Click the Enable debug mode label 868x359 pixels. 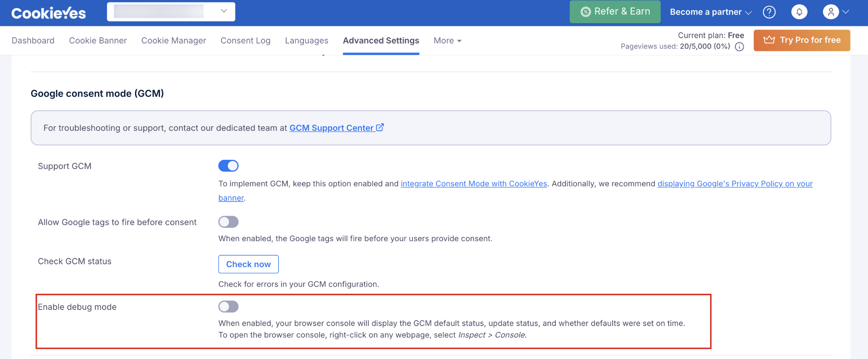[x=77, y=307]
